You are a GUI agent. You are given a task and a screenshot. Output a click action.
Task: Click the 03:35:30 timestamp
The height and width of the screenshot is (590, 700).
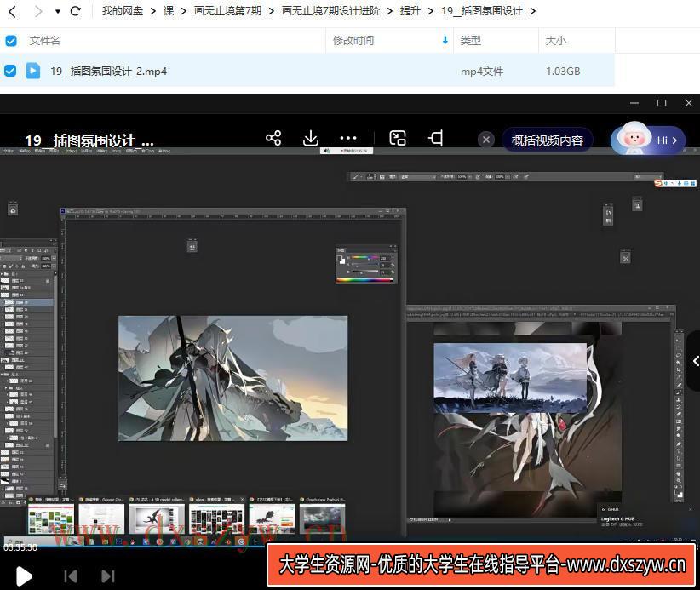(20, 547)
